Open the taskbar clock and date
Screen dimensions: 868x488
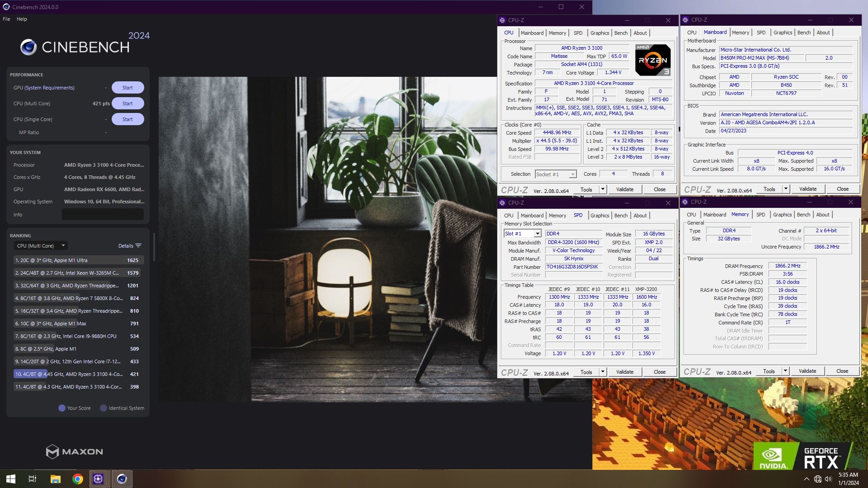pyautogui.click(x=848, y=479)
